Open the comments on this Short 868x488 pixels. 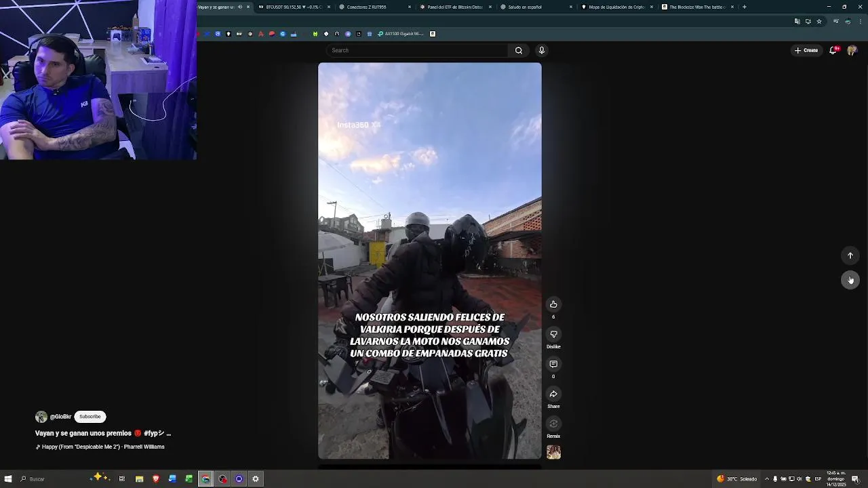[553, 364]
